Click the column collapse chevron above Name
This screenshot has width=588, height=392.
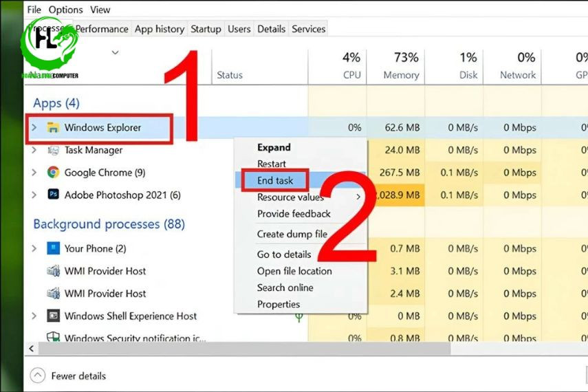point(115,52)
